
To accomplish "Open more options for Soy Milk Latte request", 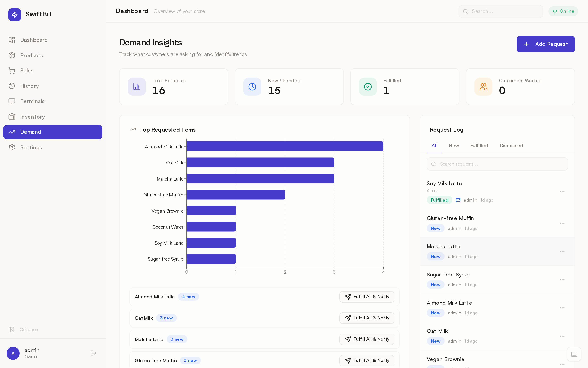I will pos(562,192).
